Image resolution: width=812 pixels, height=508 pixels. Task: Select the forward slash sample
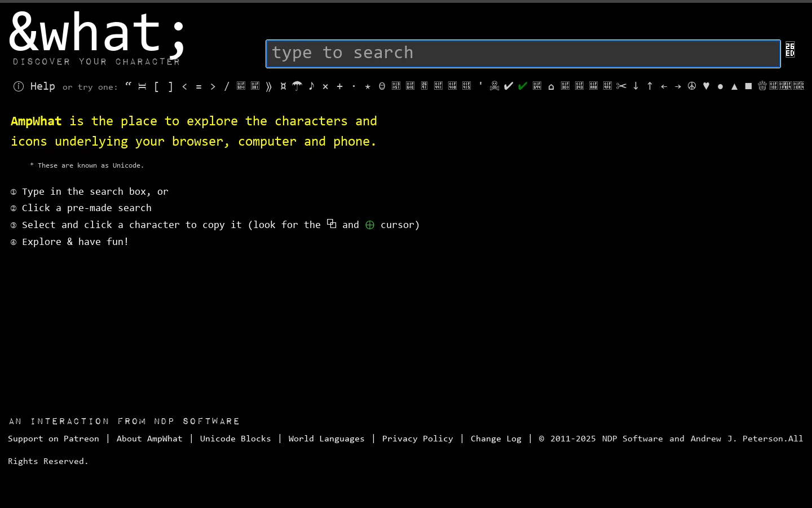click(x=227, y=86)
